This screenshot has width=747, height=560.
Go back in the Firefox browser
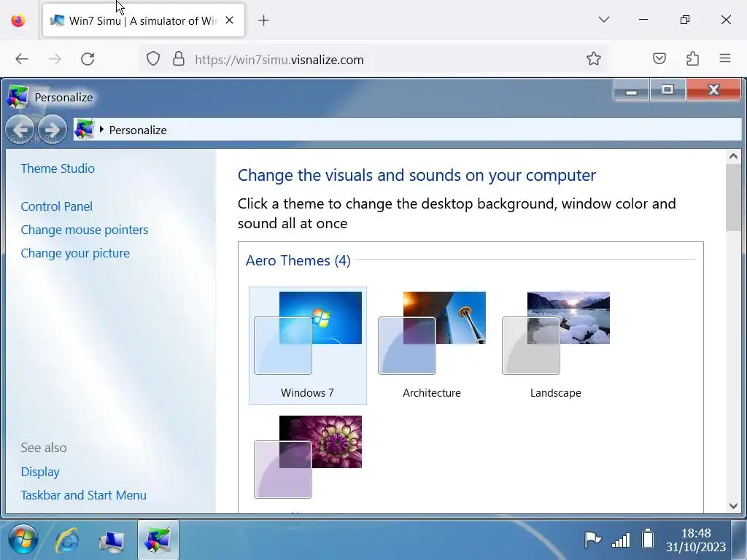(22, 59)
